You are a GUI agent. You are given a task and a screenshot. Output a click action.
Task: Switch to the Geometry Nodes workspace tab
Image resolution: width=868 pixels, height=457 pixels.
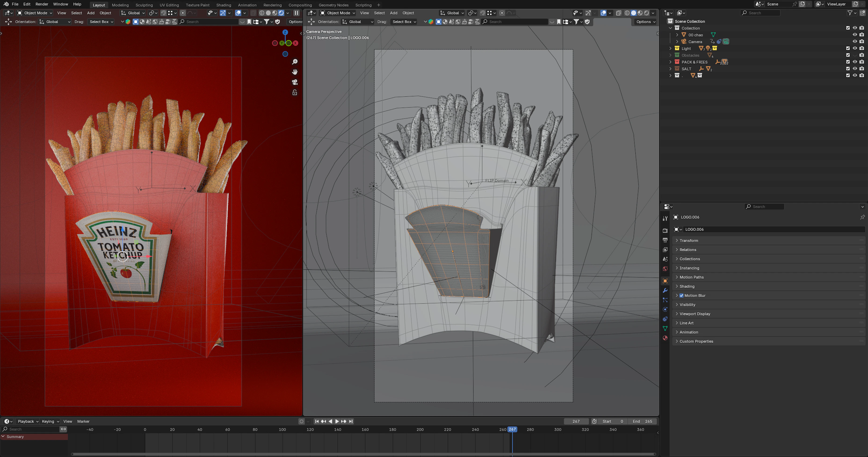pyautogui.click(x=334, y=5)
